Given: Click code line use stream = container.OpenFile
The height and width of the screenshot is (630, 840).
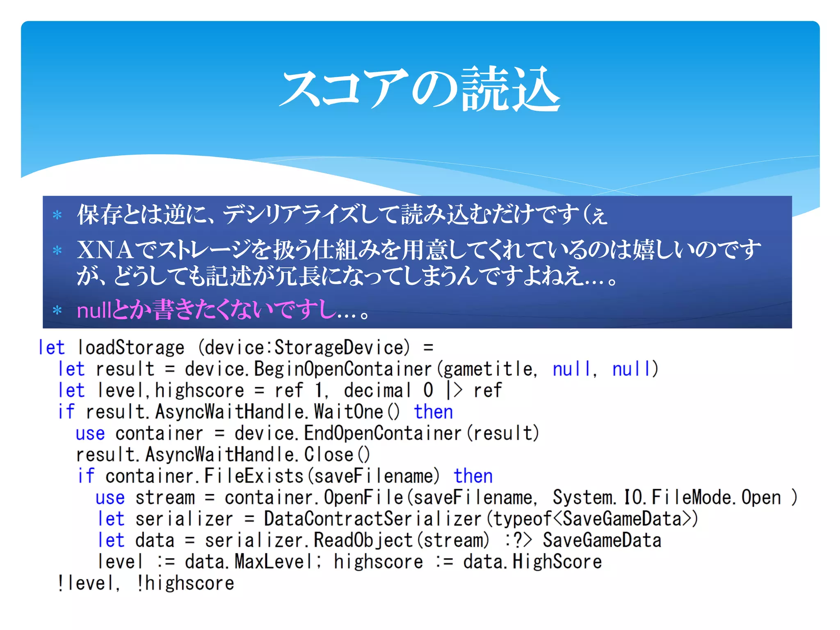Looking at the screenshot, I should tap(447, 497).
